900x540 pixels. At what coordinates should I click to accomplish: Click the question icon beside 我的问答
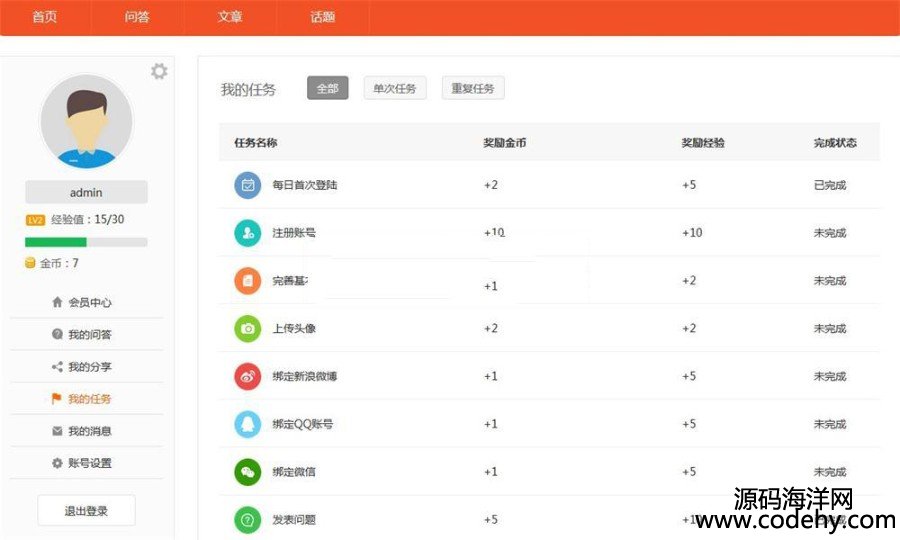click(57, 334)
